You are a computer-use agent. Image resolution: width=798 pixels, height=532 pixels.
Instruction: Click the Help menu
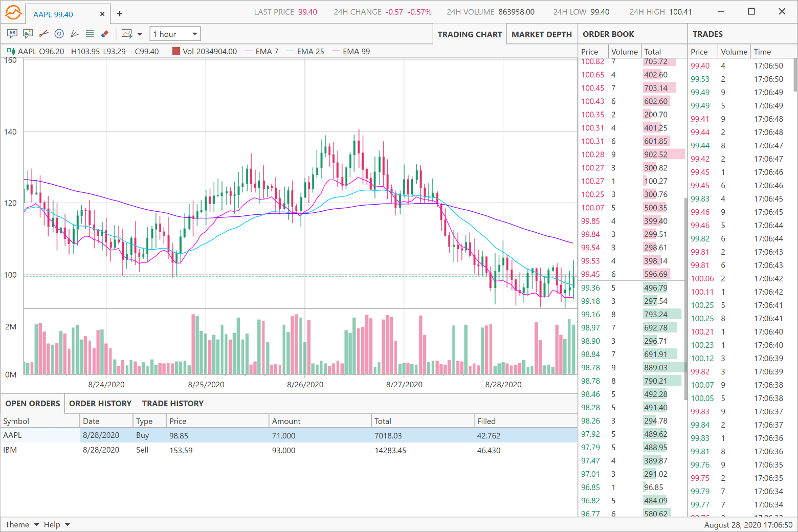[56, 524]
